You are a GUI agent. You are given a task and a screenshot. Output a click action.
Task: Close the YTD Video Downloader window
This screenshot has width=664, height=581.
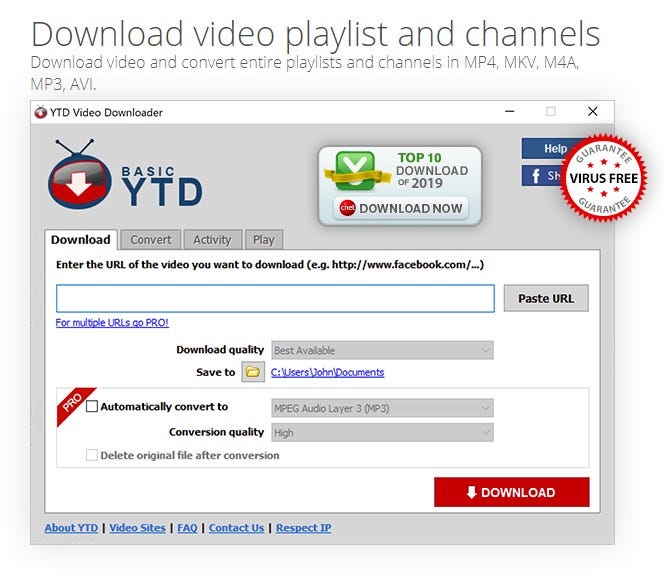click(592, 111)
